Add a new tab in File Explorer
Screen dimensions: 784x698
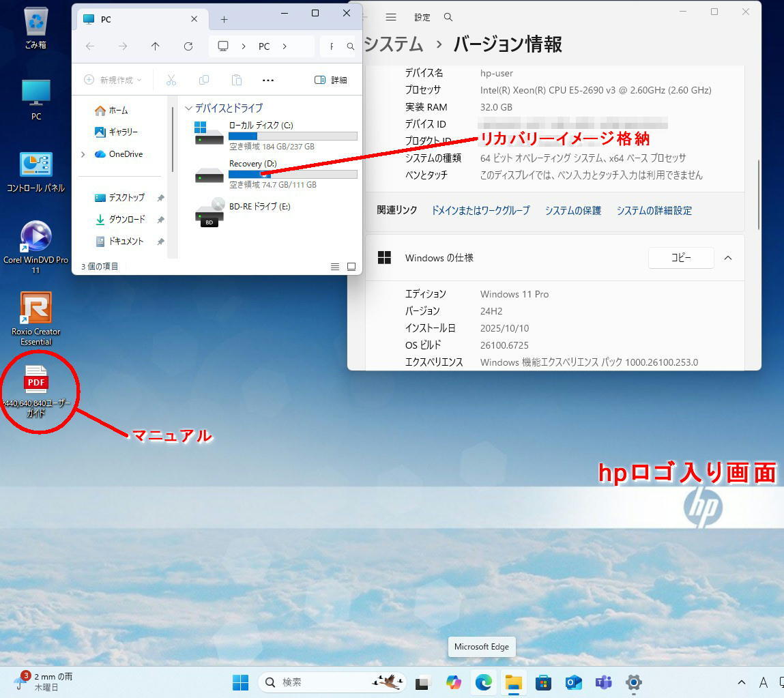pyautogui.click(x=224, y=20)
